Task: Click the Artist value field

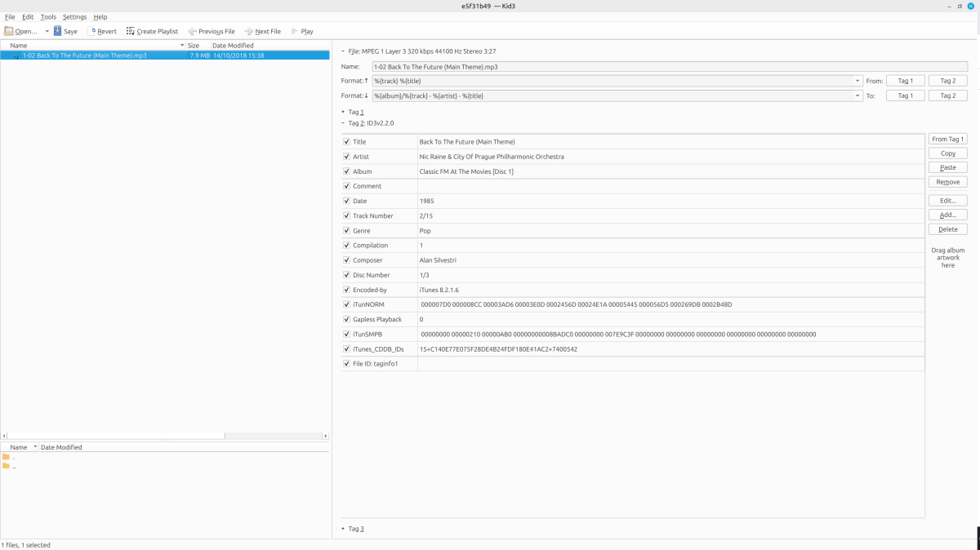Action: (670, 157)
